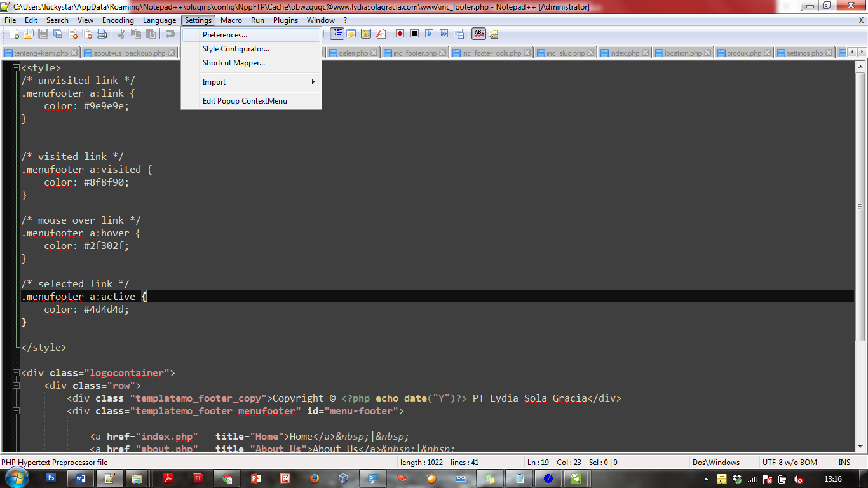Close the current document with the toolbar icon
The height and width of the screenshot is (488, 868).
point(72,34)
